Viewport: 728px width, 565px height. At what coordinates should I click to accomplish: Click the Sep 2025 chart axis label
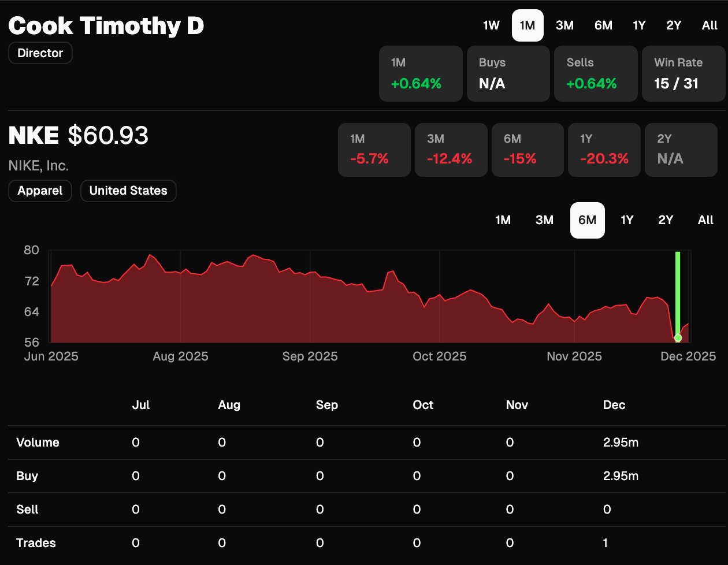[310, 356]
